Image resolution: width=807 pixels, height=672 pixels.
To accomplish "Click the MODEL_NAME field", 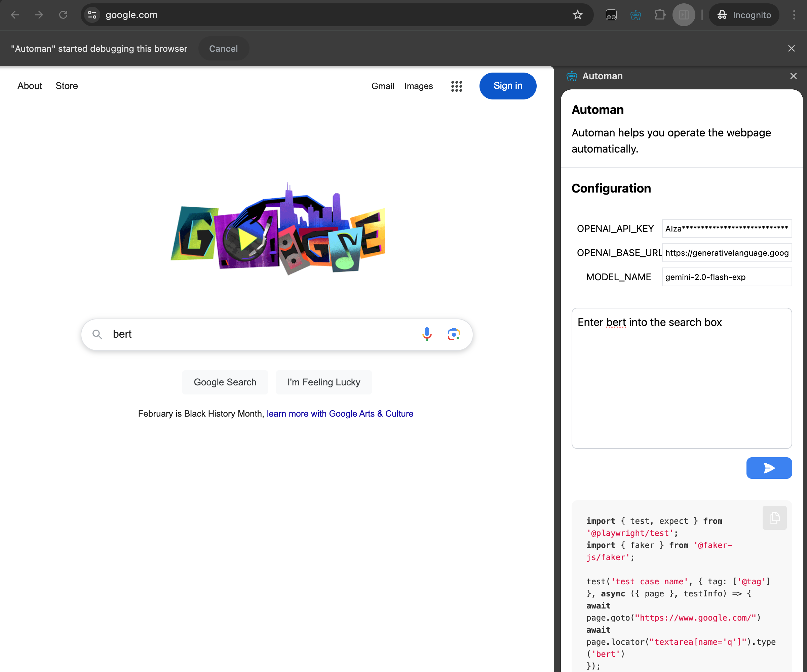I will pyautogui.click(x=727, y=277).
